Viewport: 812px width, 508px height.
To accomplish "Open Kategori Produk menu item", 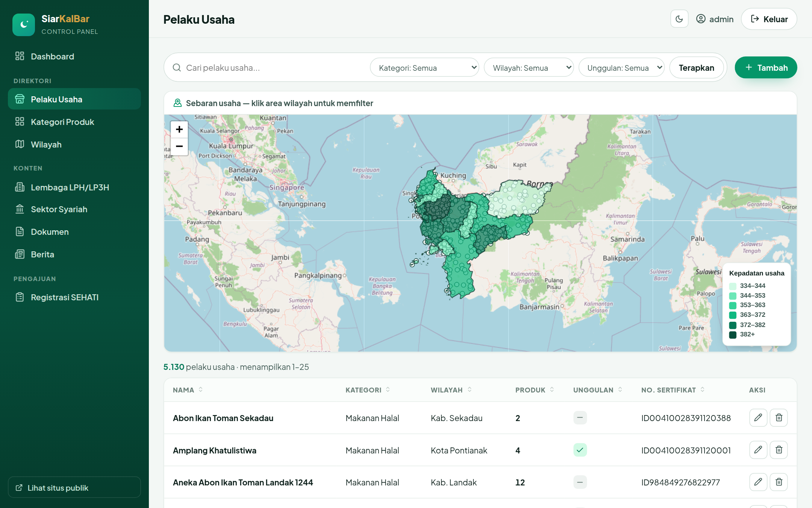I will (x=74, y=122).
